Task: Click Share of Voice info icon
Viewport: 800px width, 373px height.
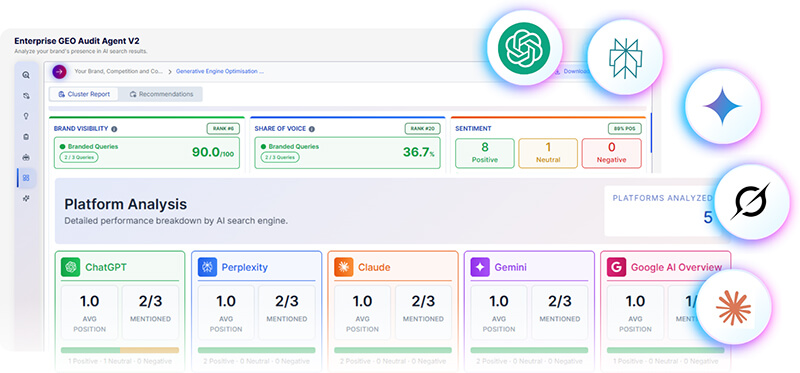Action: pyautogui.click(x=312, y=129)
